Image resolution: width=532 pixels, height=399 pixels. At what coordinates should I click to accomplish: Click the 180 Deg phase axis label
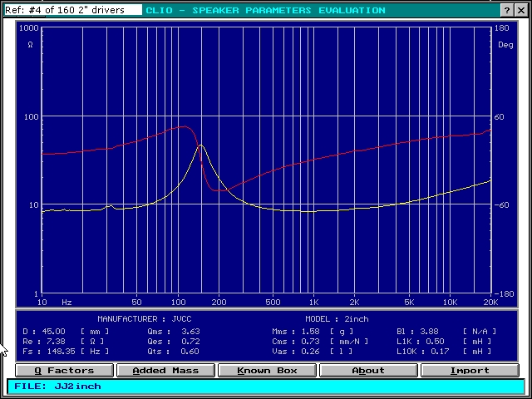pyautogui.click(x=502, y=27)
